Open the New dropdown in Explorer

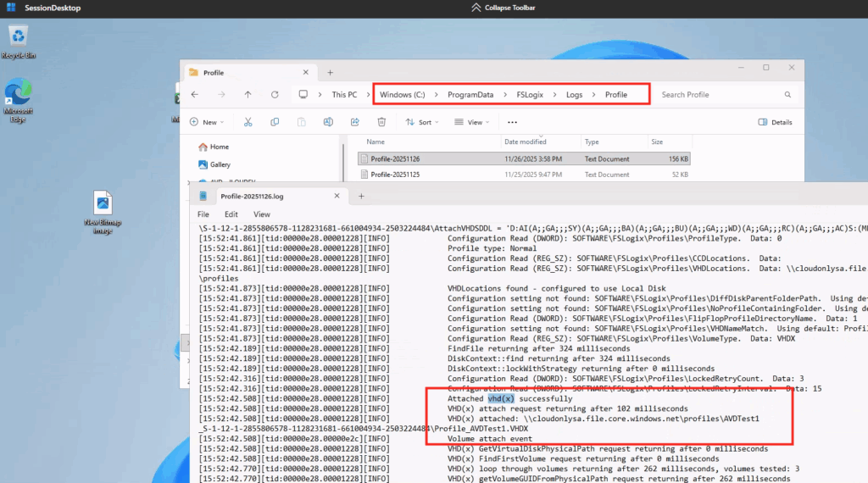[203, 122]
